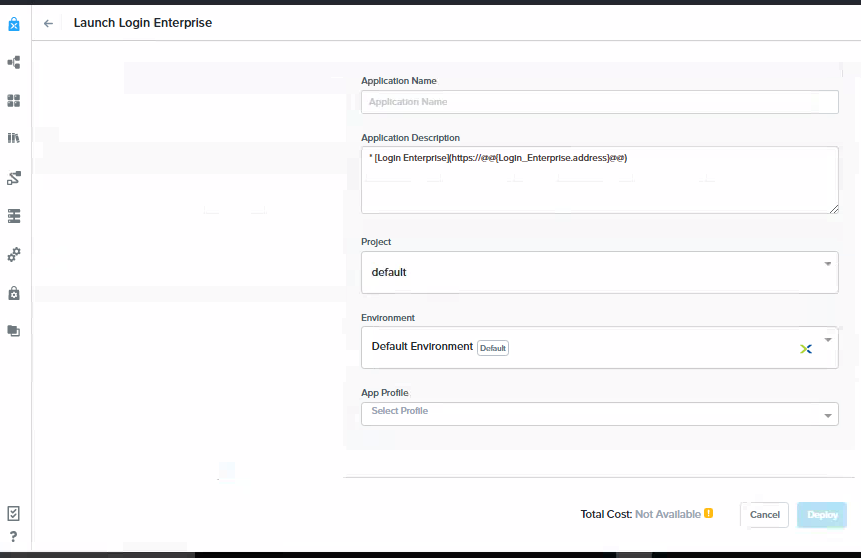Open the Applications grid icon in sidebar
This screenshot has width=861, height=558.
click(x=14, y=101)
